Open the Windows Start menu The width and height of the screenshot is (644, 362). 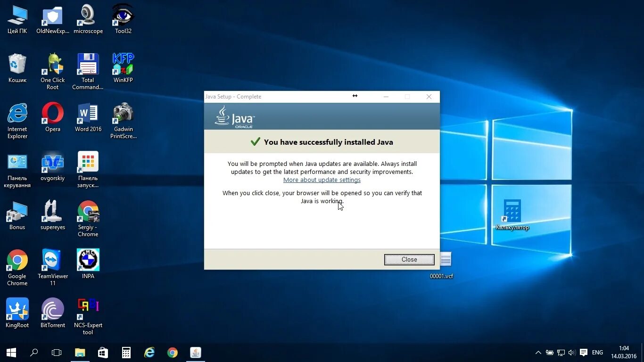[11, 353]
